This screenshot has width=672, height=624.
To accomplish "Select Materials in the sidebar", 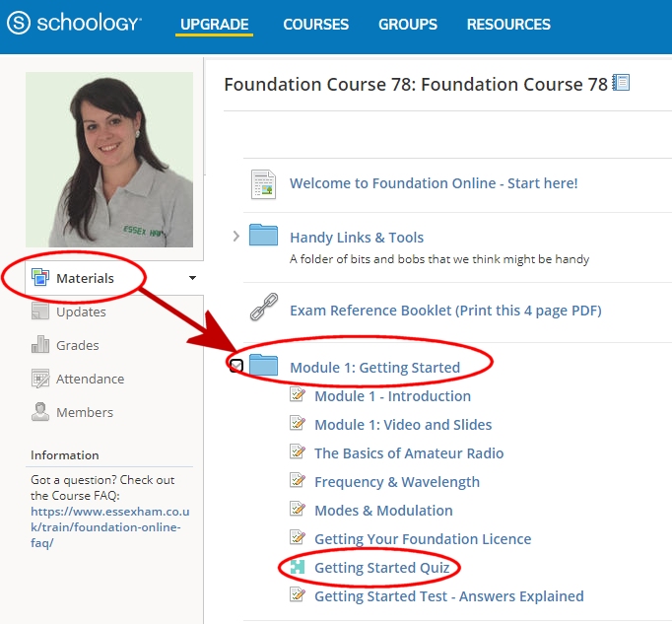I will 85,278.
